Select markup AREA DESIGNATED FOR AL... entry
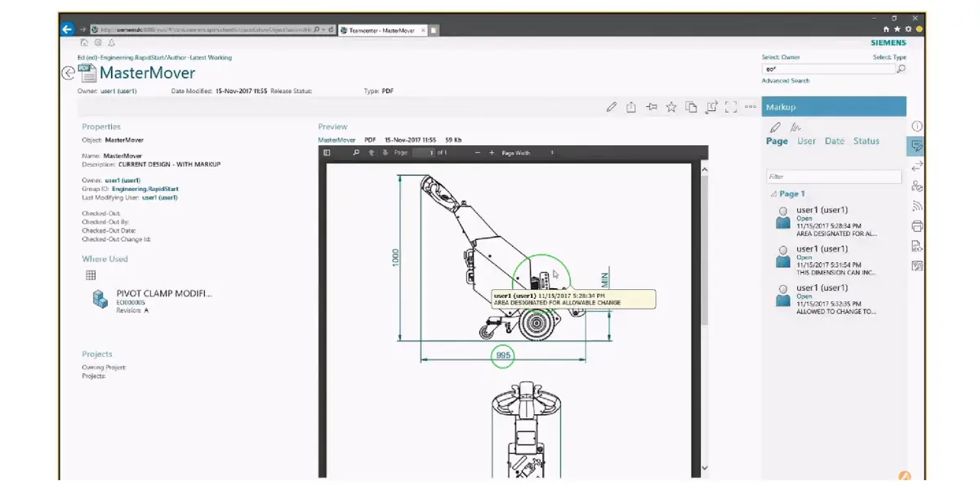Image resolution: width=980 pixels, height=490 pixels. coord(826,221)
